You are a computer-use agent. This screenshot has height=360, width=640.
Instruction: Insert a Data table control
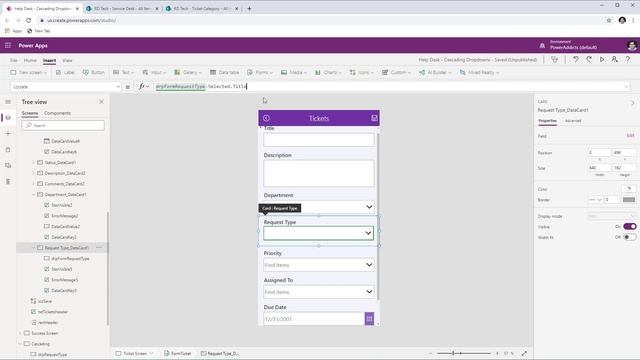click(x=224, y=72)
